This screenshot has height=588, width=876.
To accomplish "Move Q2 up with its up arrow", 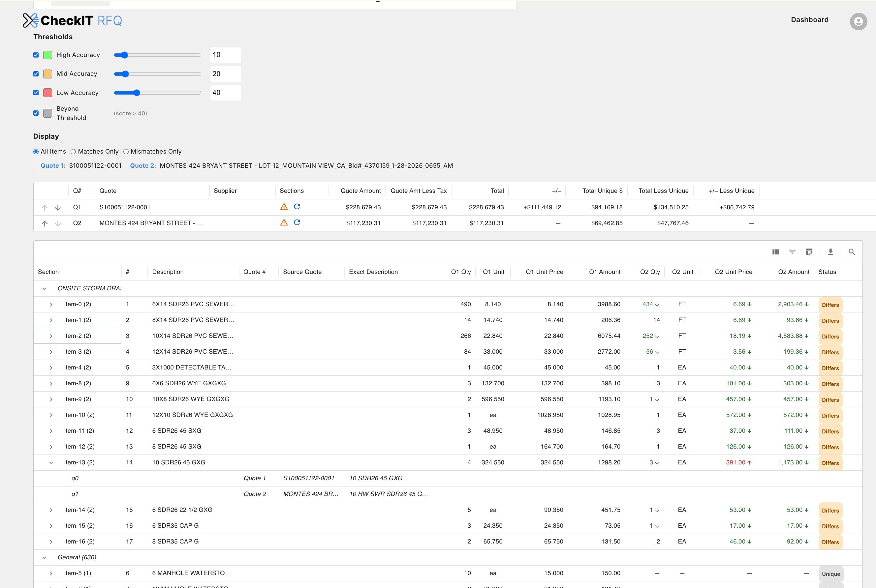I will point(45,223).
